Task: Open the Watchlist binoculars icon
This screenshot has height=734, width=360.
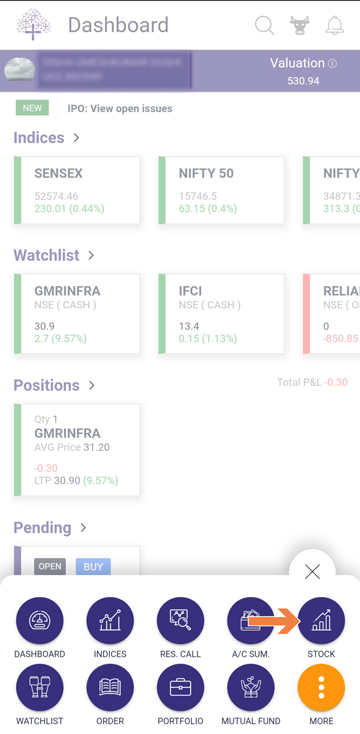Action: point(40,688)
